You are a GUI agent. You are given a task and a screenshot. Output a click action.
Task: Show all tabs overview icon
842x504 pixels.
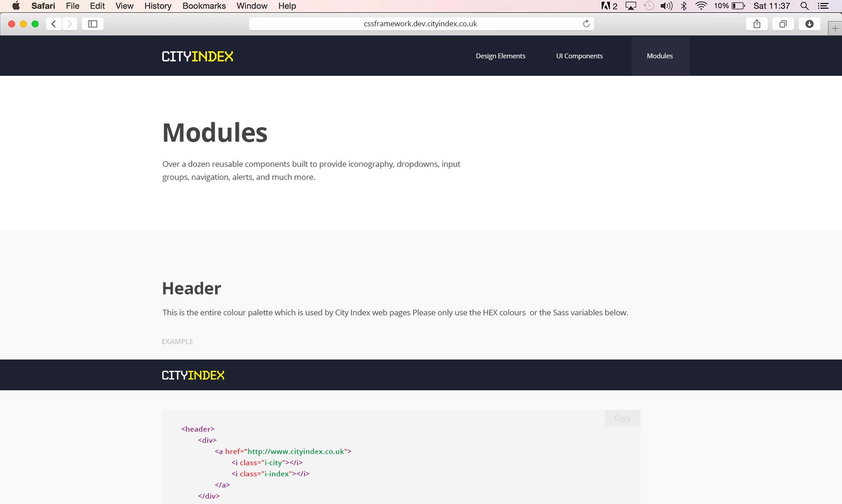pos(783,24)
